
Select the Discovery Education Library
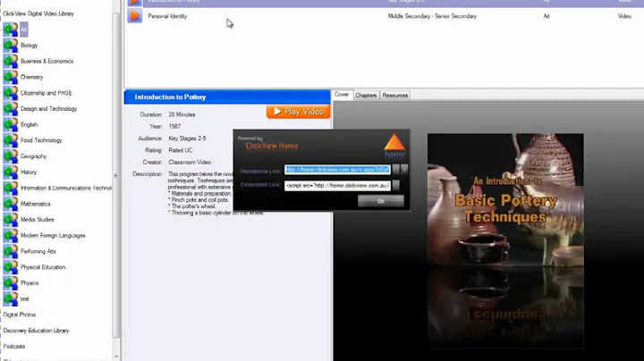[x=36, y=331]
